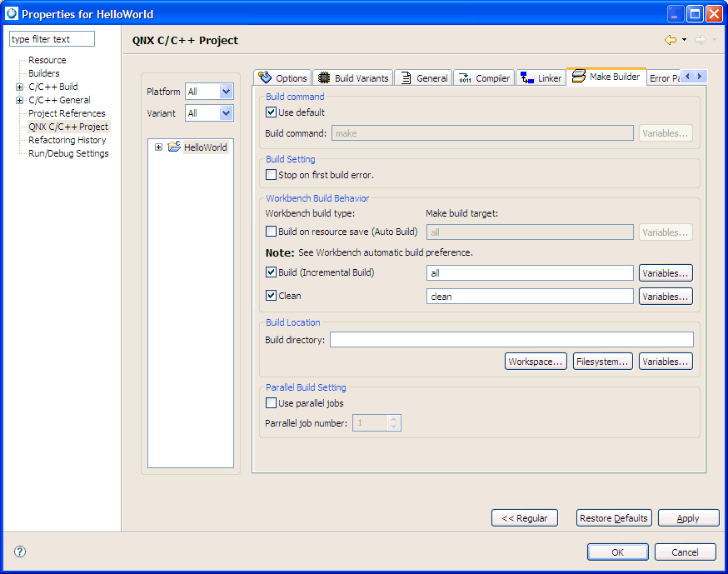Image resolution: width=728 pixels, height=574 pixels.
Task: Uncheck Use default build command
Action: click(271, 112)
